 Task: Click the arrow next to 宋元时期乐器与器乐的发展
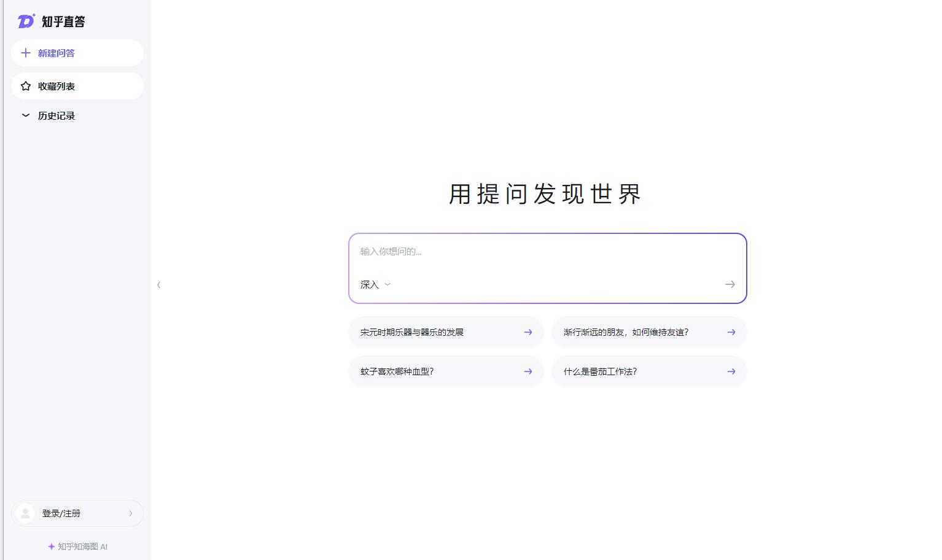[527, 332]
